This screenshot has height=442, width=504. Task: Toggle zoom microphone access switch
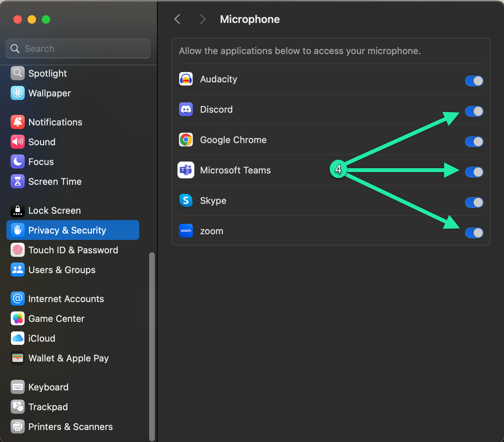pyautogui.click(x=474, y=233)
